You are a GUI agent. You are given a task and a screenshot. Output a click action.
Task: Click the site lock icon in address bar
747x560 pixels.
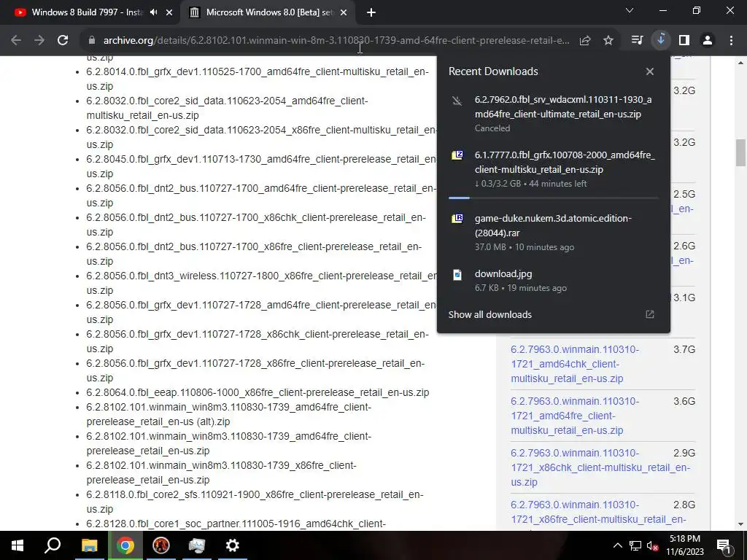92,41
